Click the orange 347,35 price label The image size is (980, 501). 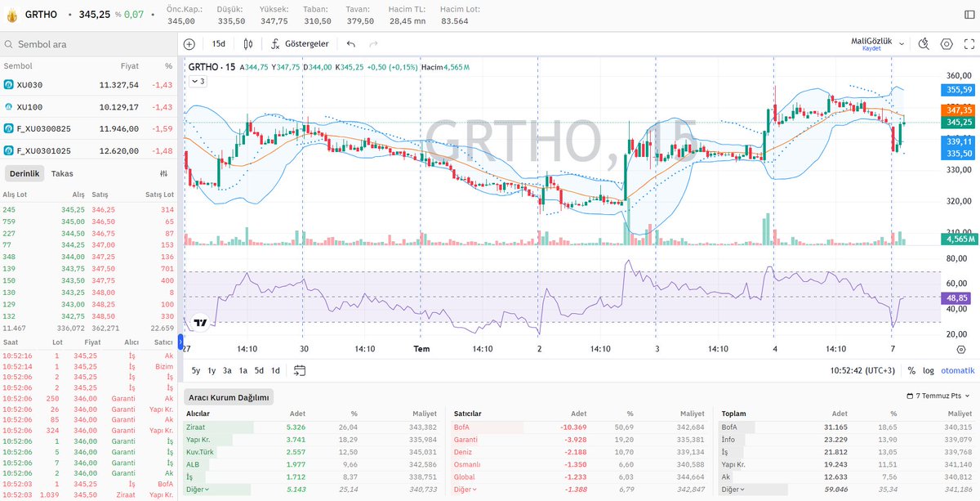click(x=956, y=110)
